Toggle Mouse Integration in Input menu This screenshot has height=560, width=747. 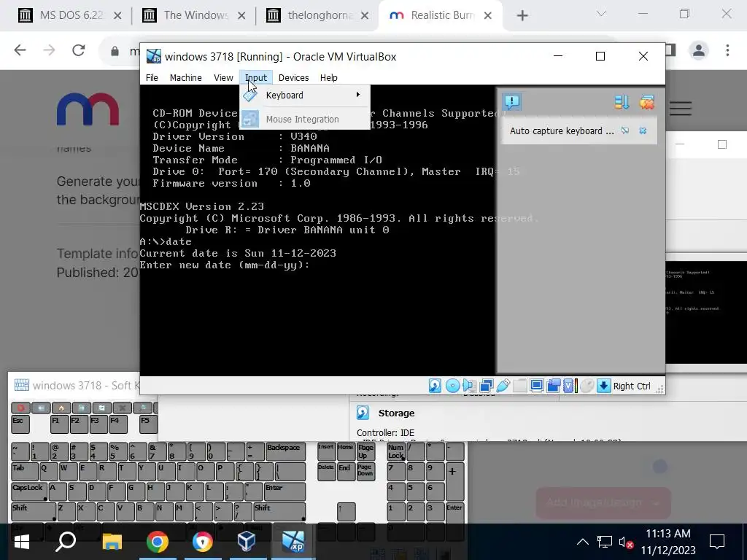point(304,119)
